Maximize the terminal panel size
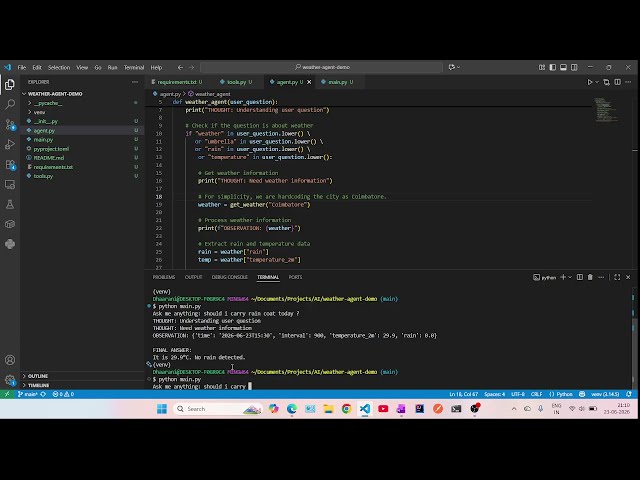 (617, 277)
